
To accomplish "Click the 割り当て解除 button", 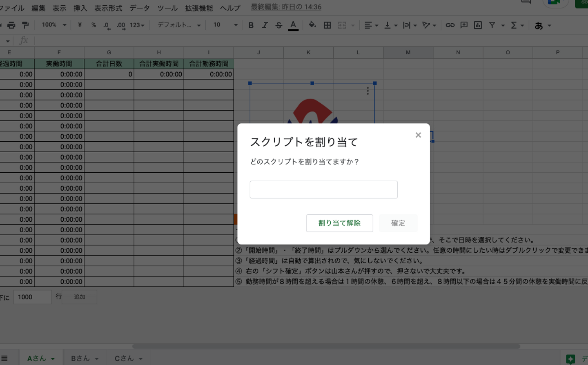I will coord(339,223).
